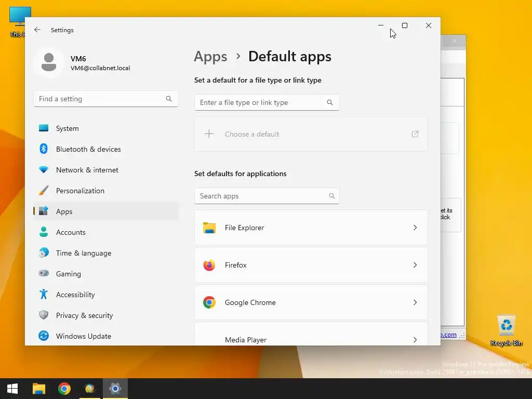Close the background window behind Settings
The width and height of the screenshot is (532, 399).
454,41
